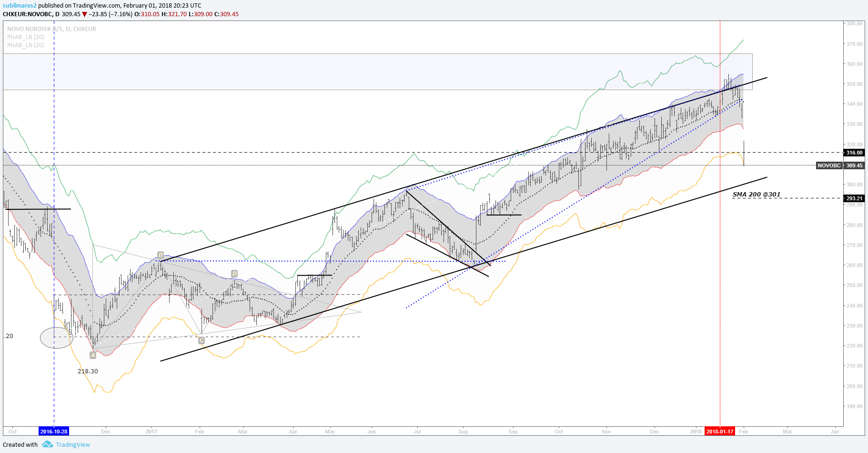Click the Sep time axis label
868x453 pixels.
(x=513, y=432)
